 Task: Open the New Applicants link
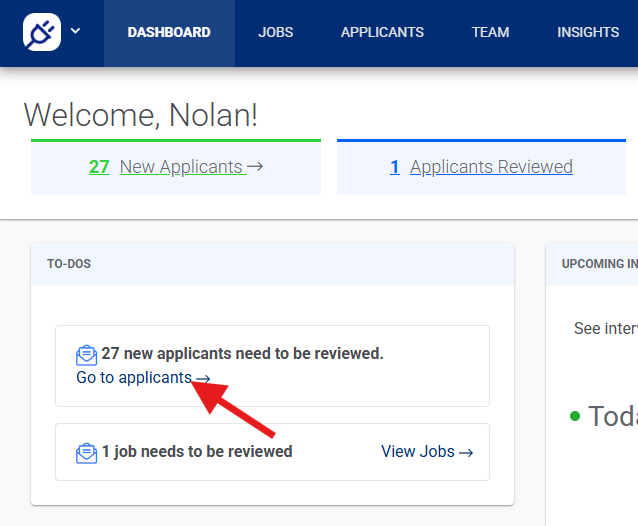click(x=181, y=167)
